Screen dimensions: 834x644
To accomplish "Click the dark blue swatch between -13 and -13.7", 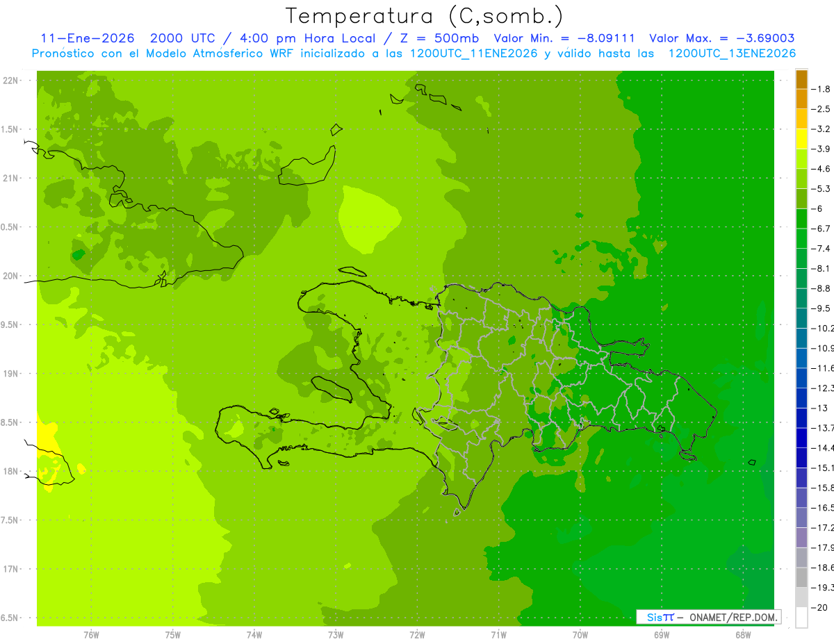I will [801, 418].
